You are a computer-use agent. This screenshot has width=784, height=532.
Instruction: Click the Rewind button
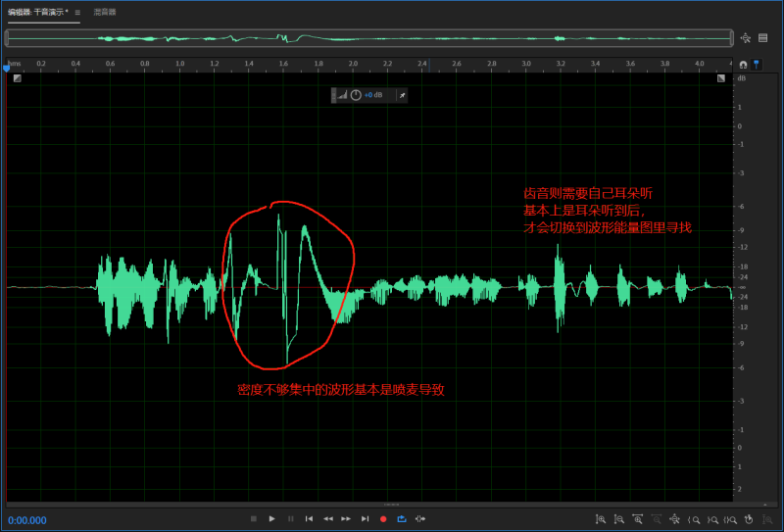pyautogui.click(x=328, y=518)
